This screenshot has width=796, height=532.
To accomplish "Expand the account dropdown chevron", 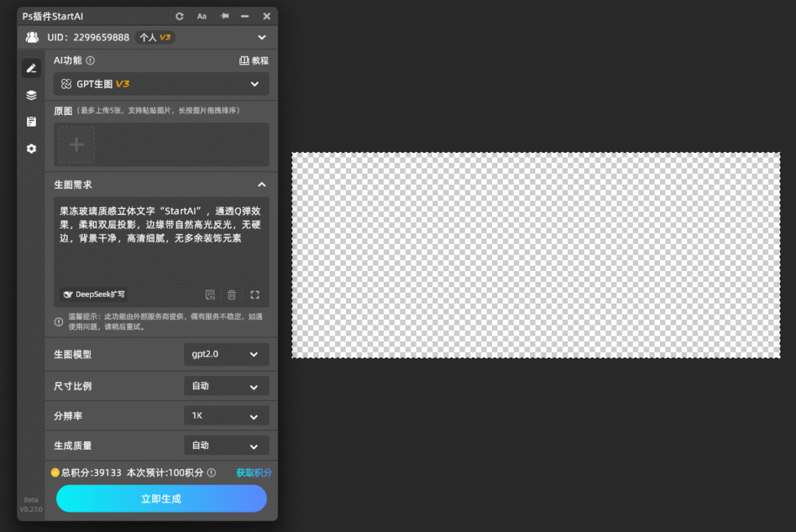I will [262, 37].
